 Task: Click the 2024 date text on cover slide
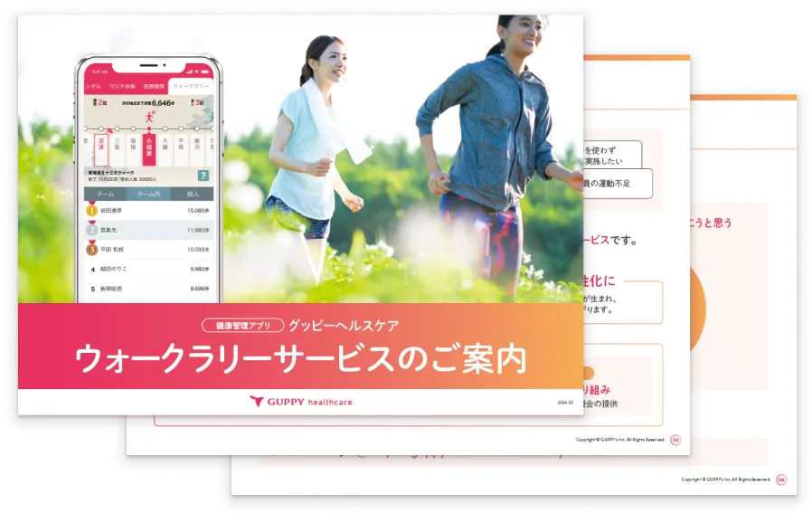click(x=565, y=403)
